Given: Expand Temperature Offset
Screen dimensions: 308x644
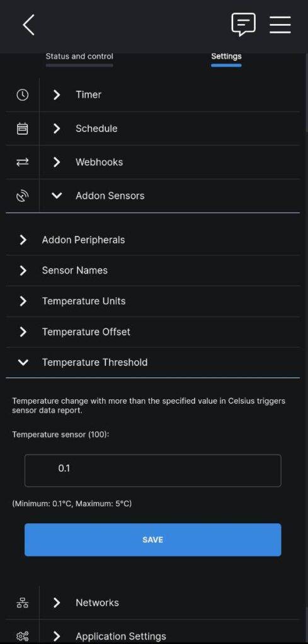Looking at the screenshot, I should coord(153,332).
